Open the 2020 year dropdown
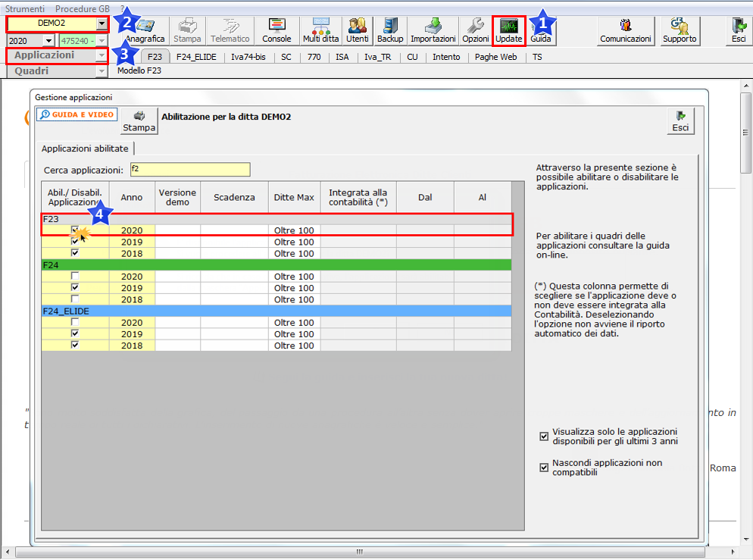The width and height of the screenshot is (753, 560). tap(49, 40)
